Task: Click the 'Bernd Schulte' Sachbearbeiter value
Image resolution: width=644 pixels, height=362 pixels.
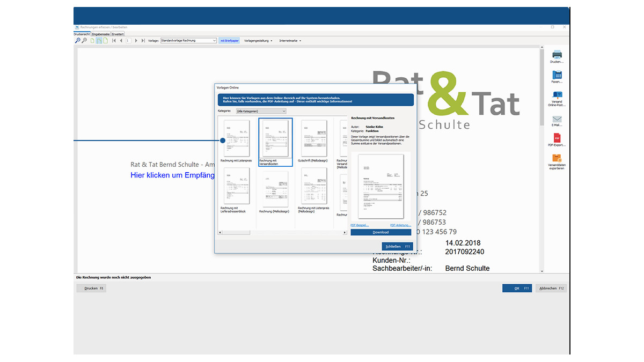Action: 467,268
